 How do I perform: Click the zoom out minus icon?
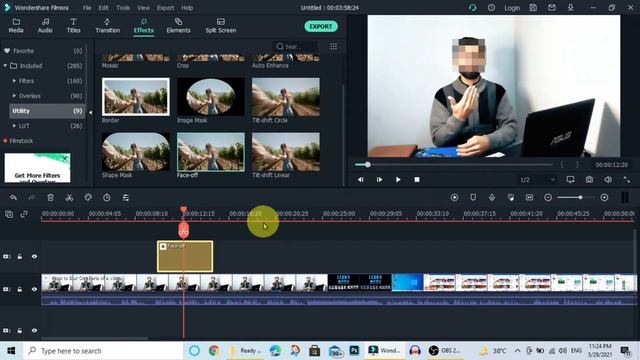(548, 198)
